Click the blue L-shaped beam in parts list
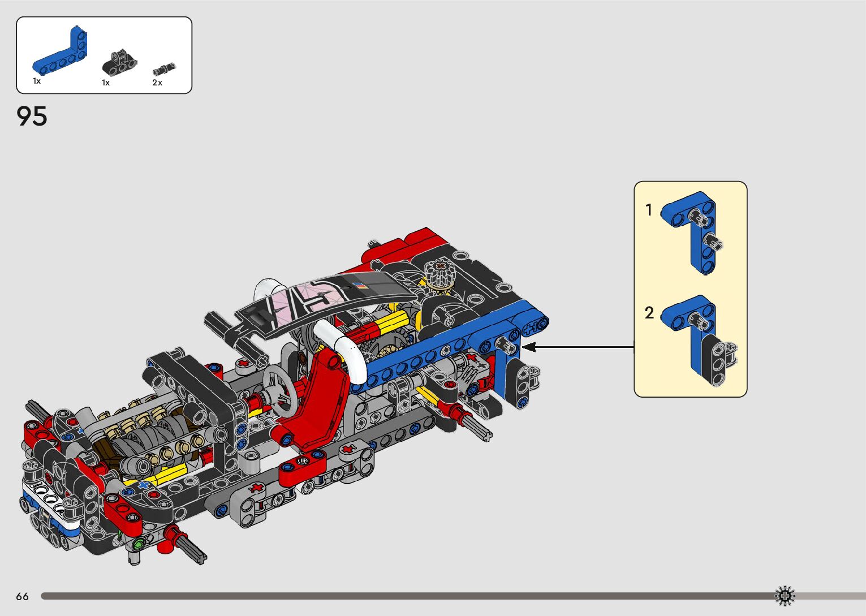Image resolution: width=866 pixels, height=616 pixels. pyautogui.click(x=61, y=55)
